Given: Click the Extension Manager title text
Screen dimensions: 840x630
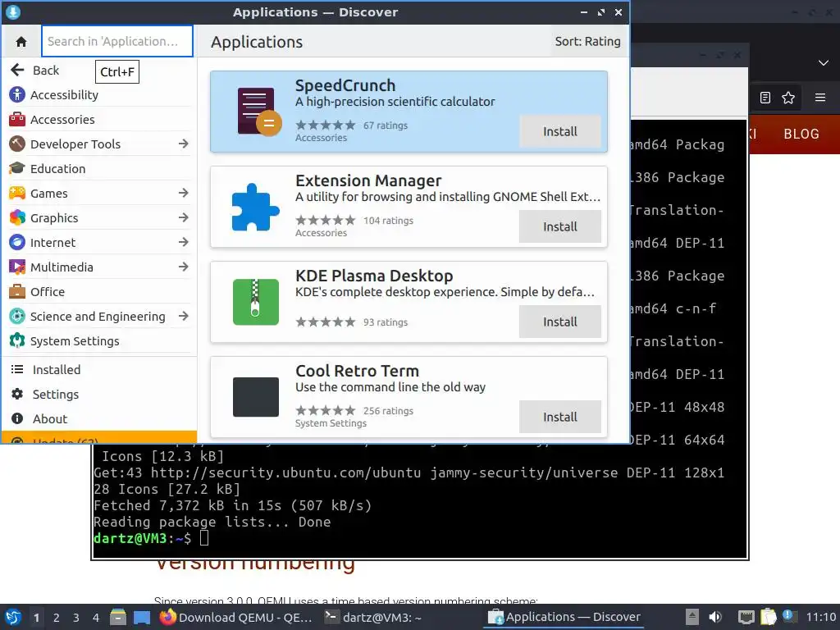Looking at the screenshot, I should click(x=368, y=180).
